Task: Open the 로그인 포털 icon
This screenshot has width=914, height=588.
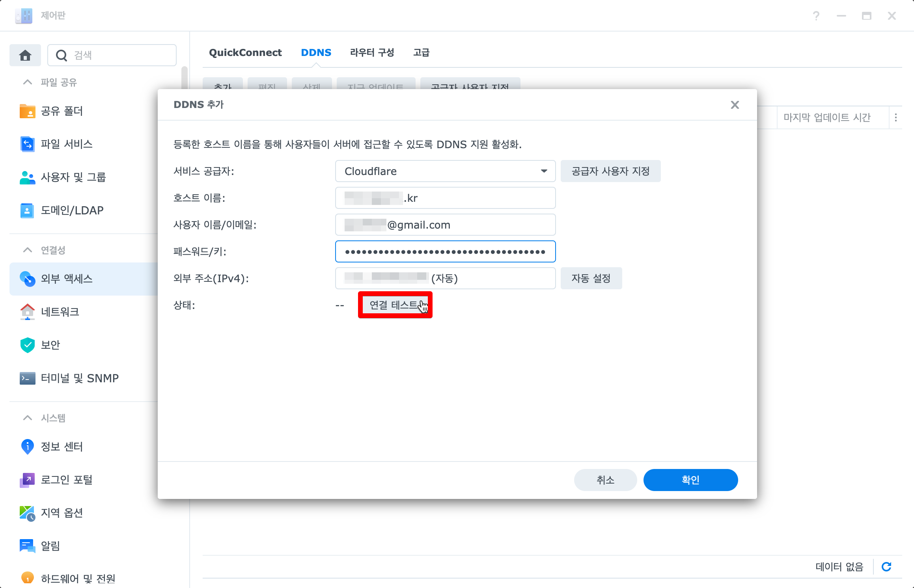Action: pos(27,480)
